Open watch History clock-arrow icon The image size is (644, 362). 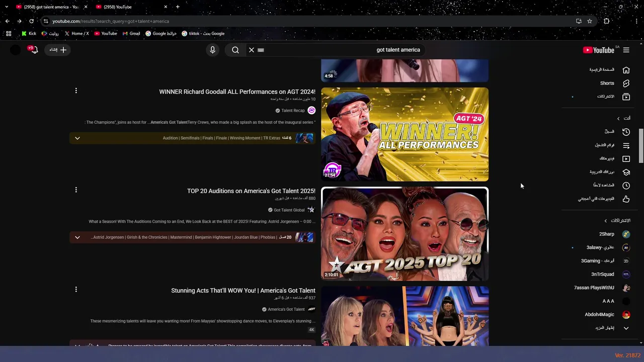pos(626,132)
